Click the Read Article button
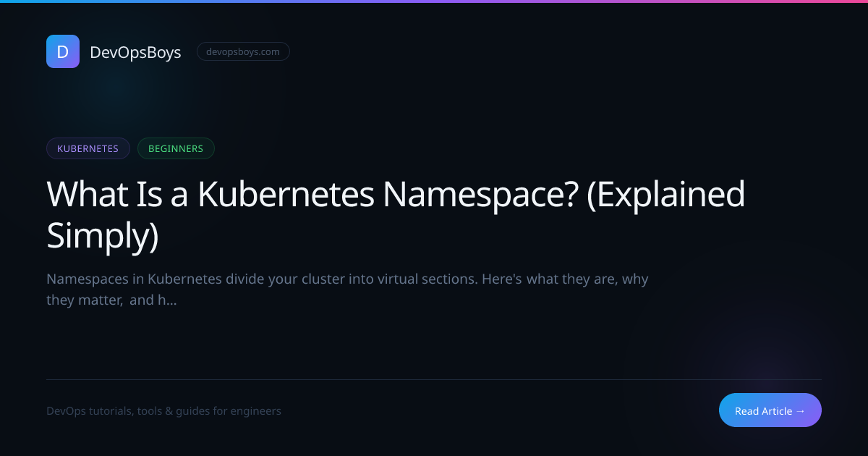 [770, 410]
